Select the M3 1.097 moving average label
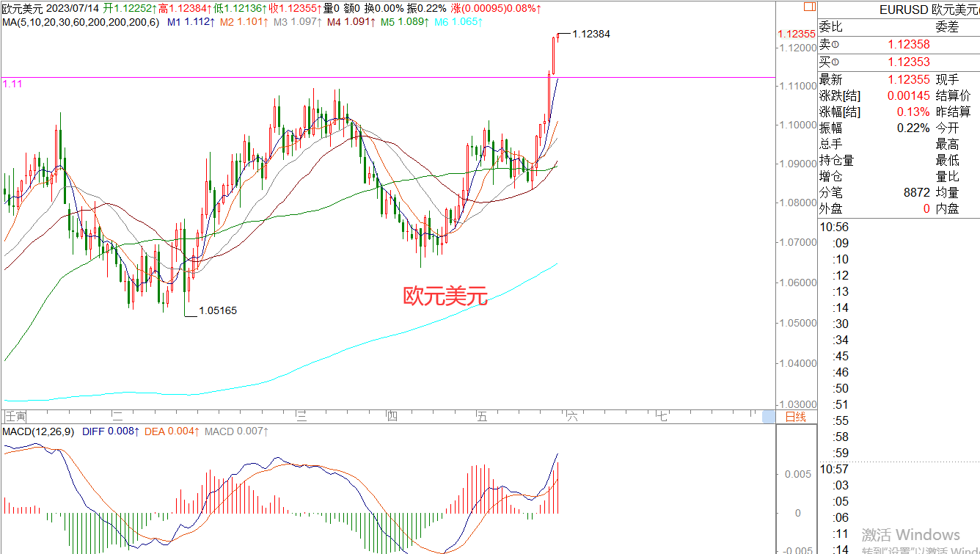 298,22
